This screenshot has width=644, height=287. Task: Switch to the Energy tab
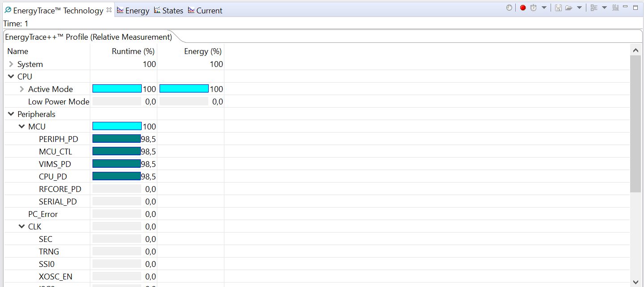[133, 10]
